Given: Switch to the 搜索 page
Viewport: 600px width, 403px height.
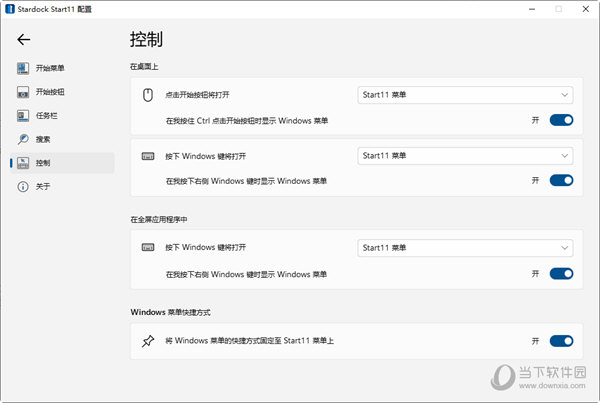Looking at the screenshot, I should 62,139.
